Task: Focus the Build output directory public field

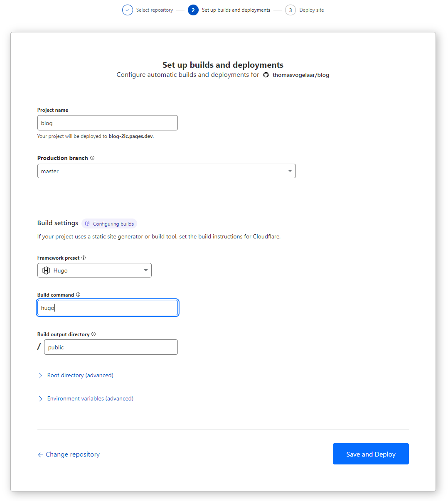Action: tap(111, 347)
